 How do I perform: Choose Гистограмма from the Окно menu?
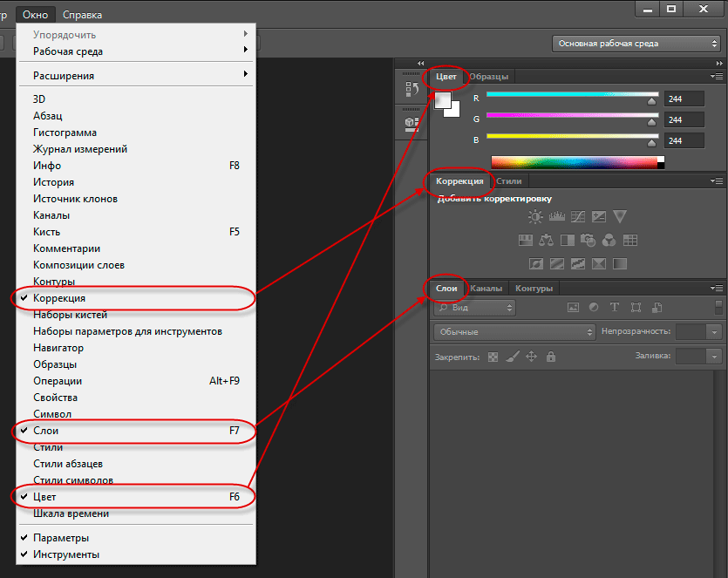click(x=137, y=133)
